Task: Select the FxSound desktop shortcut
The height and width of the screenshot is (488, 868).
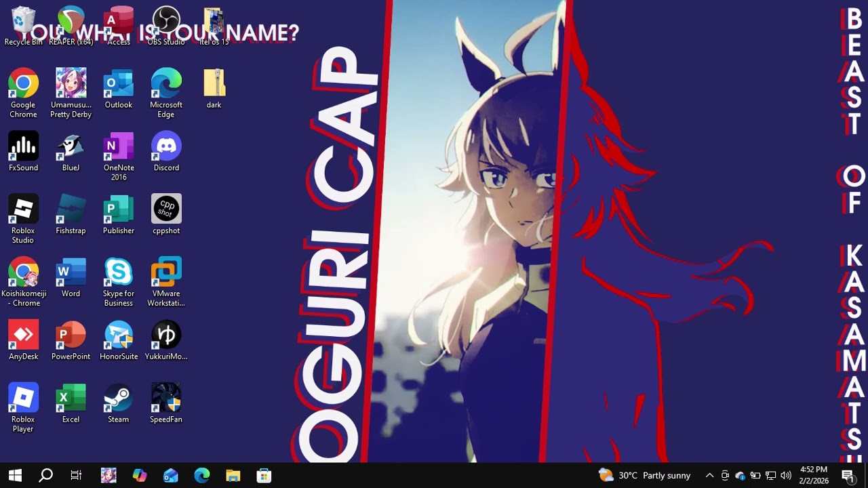Action: 23,151
